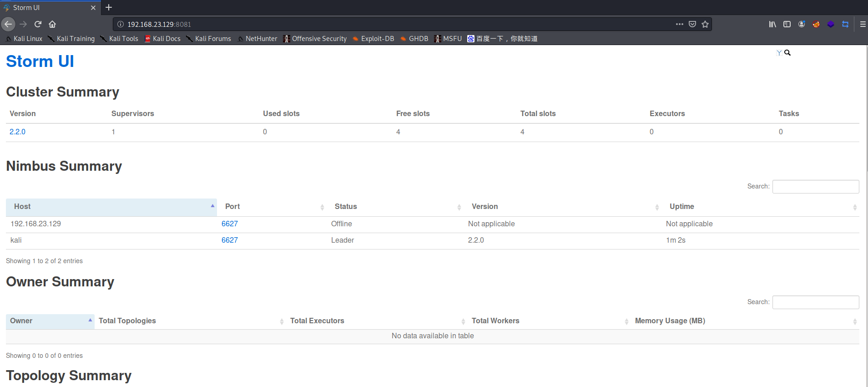
Task: Open the page actions three-dots menu
Action: [x=680, y=24]
